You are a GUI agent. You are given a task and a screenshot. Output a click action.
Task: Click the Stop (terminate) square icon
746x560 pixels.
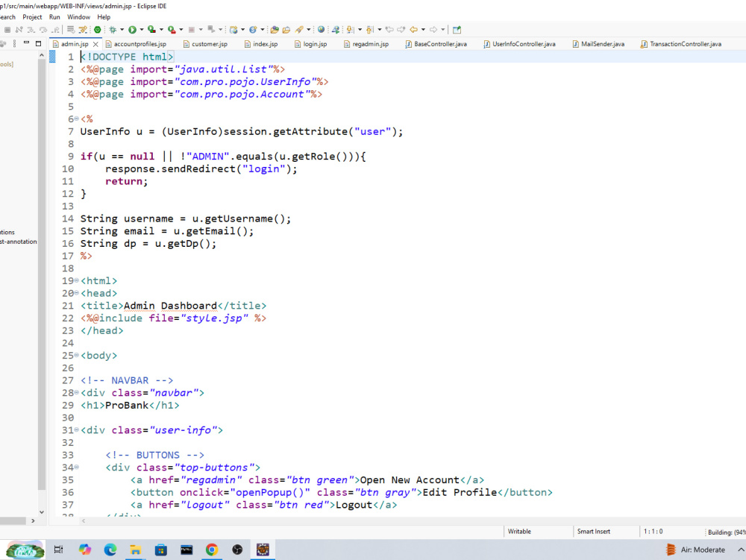[192, 30]
